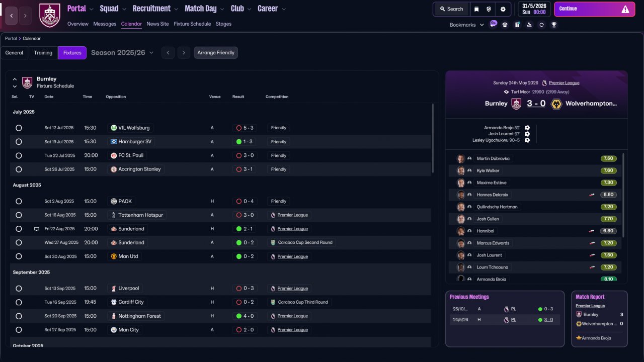Expand the Recruitment menu chevron

(176, 9)
